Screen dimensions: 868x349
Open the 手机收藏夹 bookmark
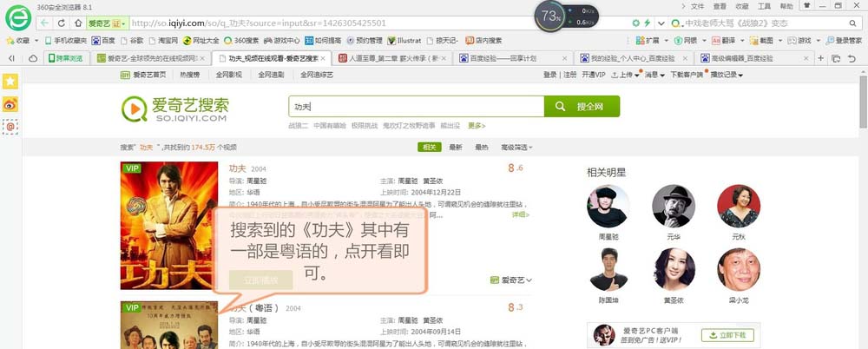tap(66, 41)
